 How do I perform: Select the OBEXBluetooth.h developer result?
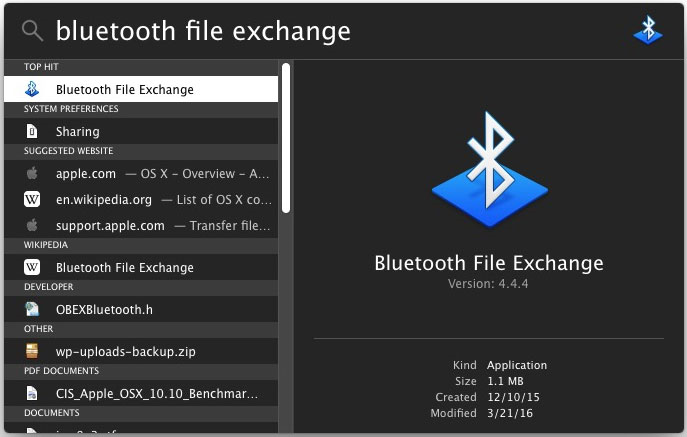[x=141, y=309]
